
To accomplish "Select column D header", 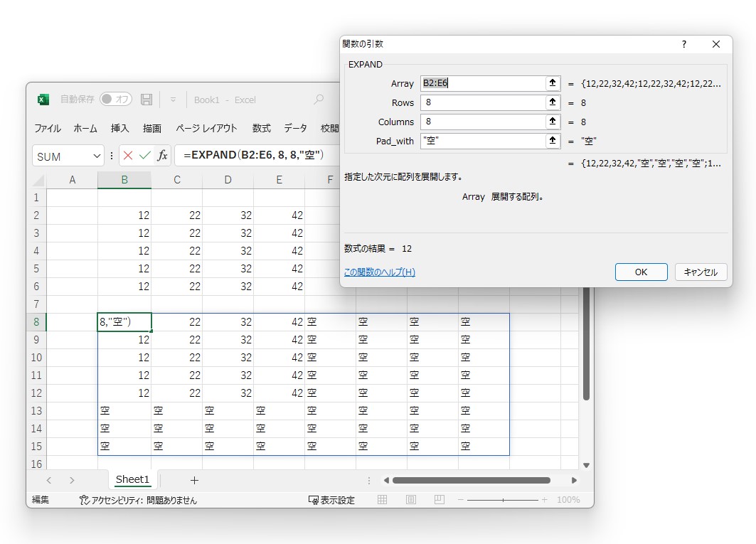I will (x=228, y=180).
